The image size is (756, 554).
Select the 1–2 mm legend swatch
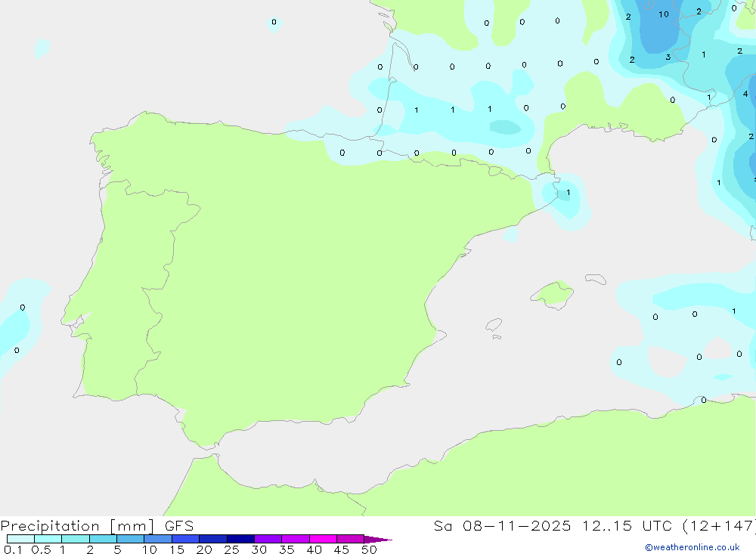click(x=76, y=539)
